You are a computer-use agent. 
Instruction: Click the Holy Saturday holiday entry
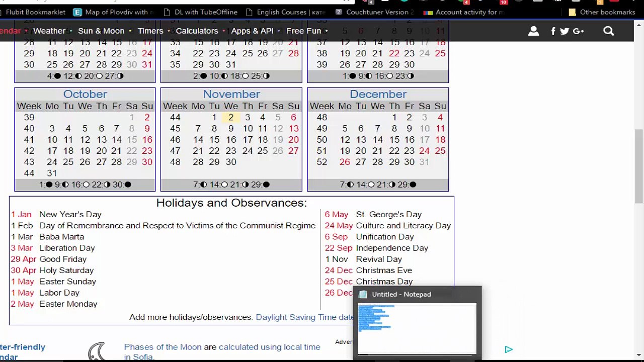(x=66, y=270)
